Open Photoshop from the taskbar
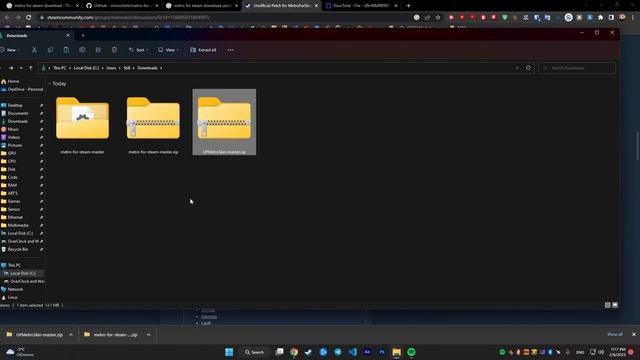Screen dimensions: 640x360 tap(382, 352)
